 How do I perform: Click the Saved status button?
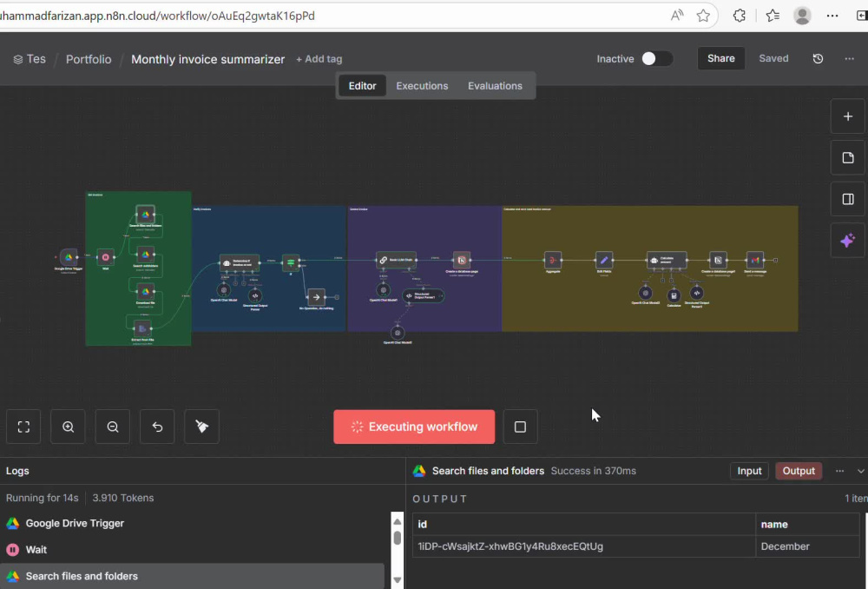(773, 58)
